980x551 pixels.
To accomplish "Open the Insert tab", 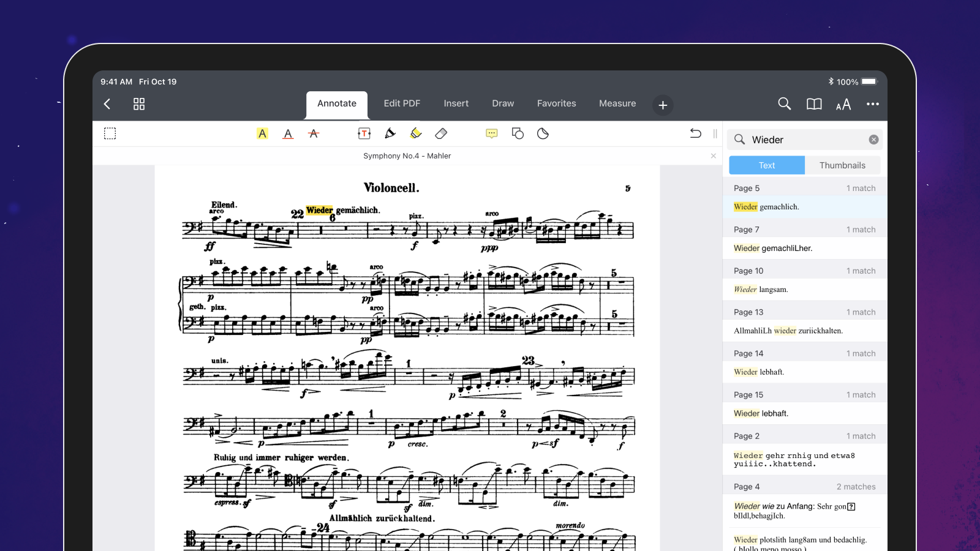I will coord(456,103).
